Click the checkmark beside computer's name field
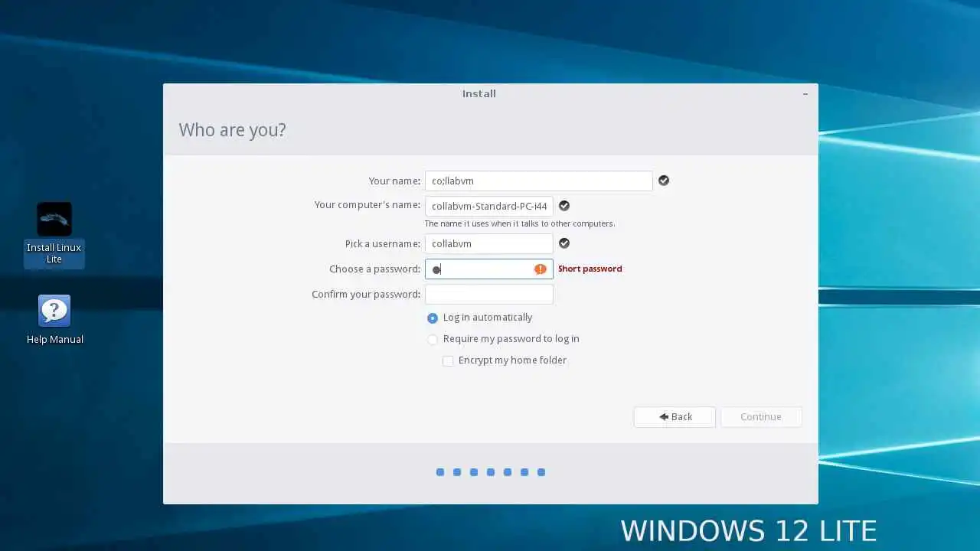 [564, 206]
